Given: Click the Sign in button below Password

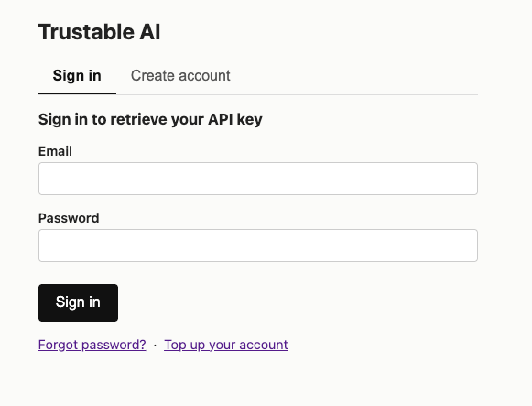Looking at the screenshot, I should click(78, 302).
